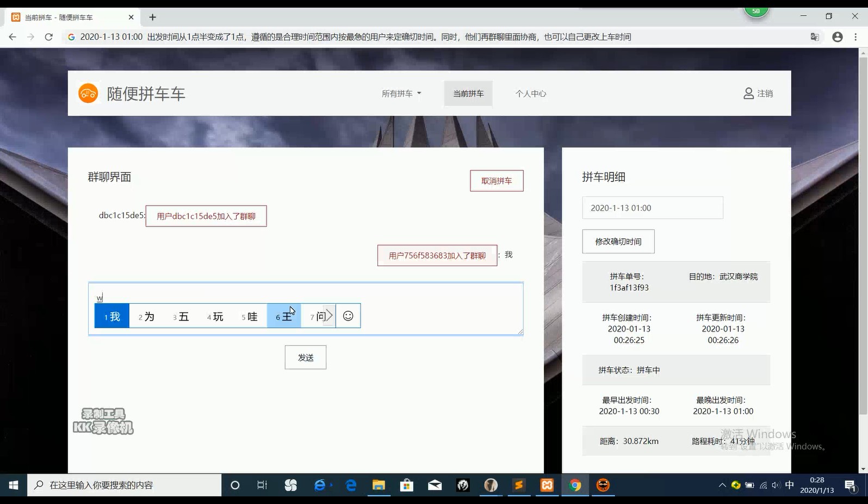Open the Windows Start menu
The width and height of the screenshot is (868, 504).
(14, 485)
